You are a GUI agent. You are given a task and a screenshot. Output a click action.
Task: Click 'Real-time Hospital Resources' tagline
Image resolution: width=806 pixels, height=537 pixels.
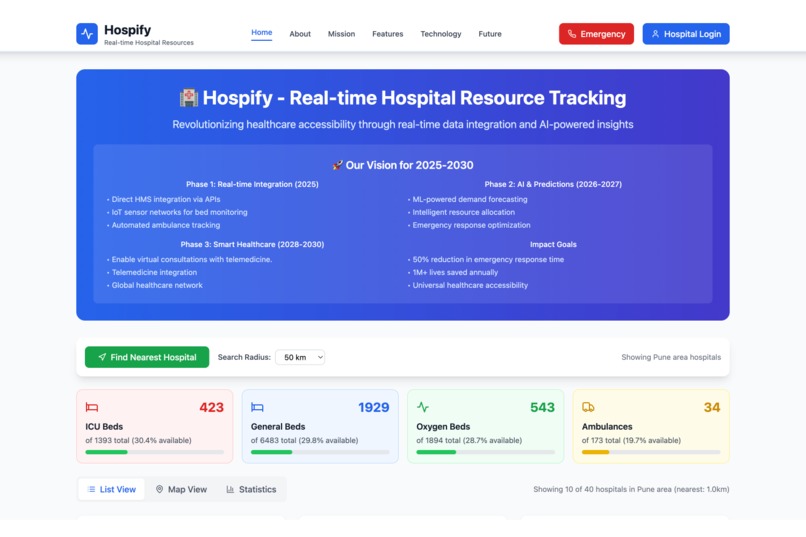(x=149, y=43)
